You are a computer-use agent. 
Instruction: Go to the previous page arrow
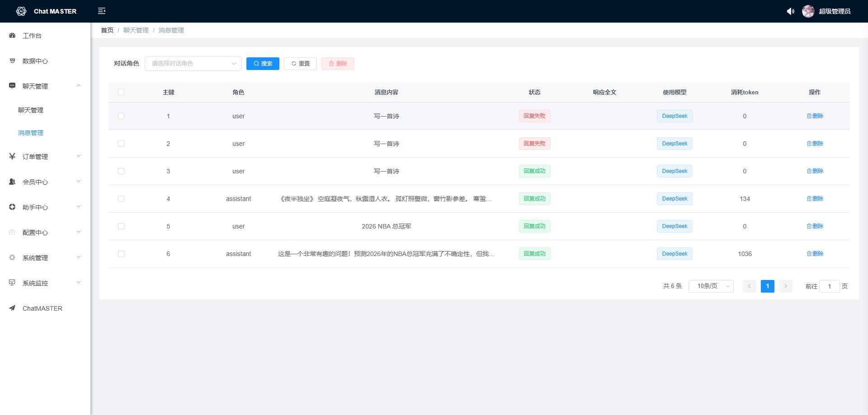(x=750, y=286)
